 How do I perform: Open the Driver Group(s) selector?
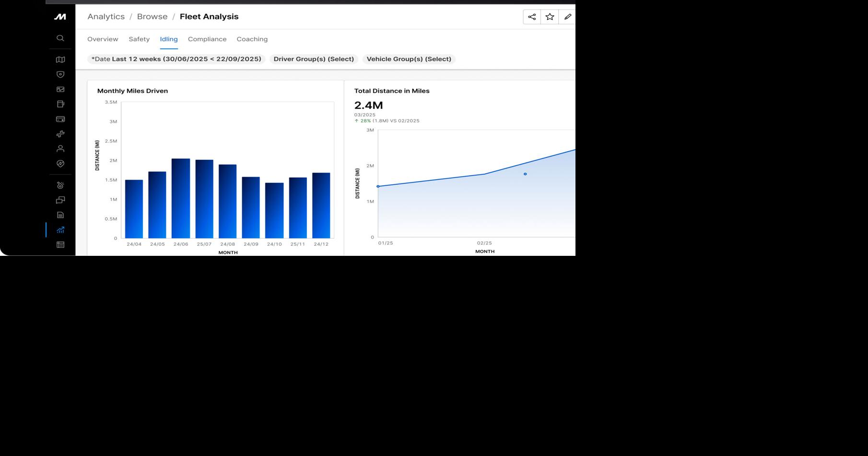314,59
